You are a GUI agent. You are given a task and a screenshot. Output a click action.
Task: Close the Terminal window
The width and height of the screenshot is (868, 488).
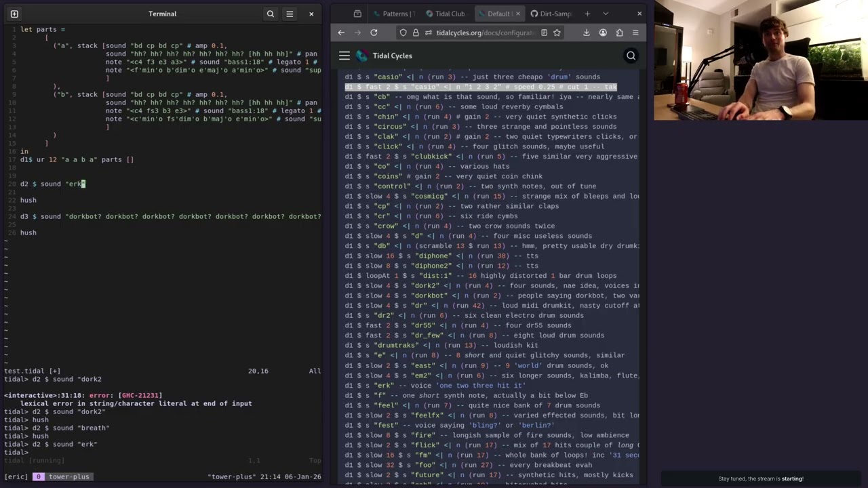pos(311,14)
